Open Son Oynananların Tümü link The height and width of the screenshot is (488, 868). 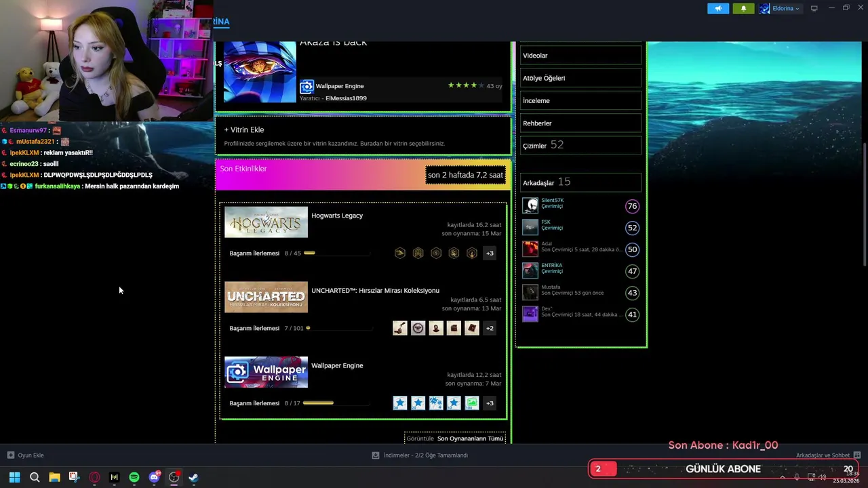tap(470, 439)
